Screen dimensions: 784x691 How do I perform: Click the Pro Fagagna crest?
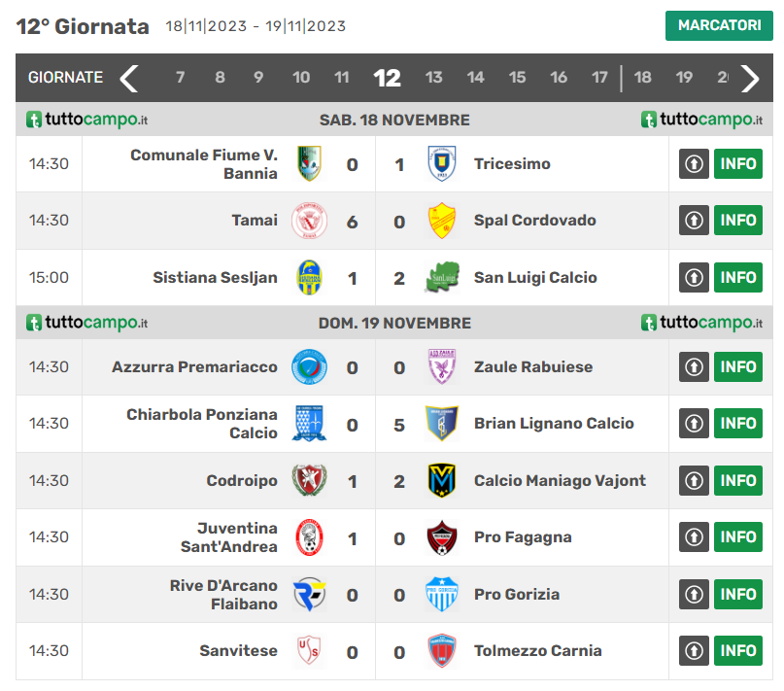(442, 537)
